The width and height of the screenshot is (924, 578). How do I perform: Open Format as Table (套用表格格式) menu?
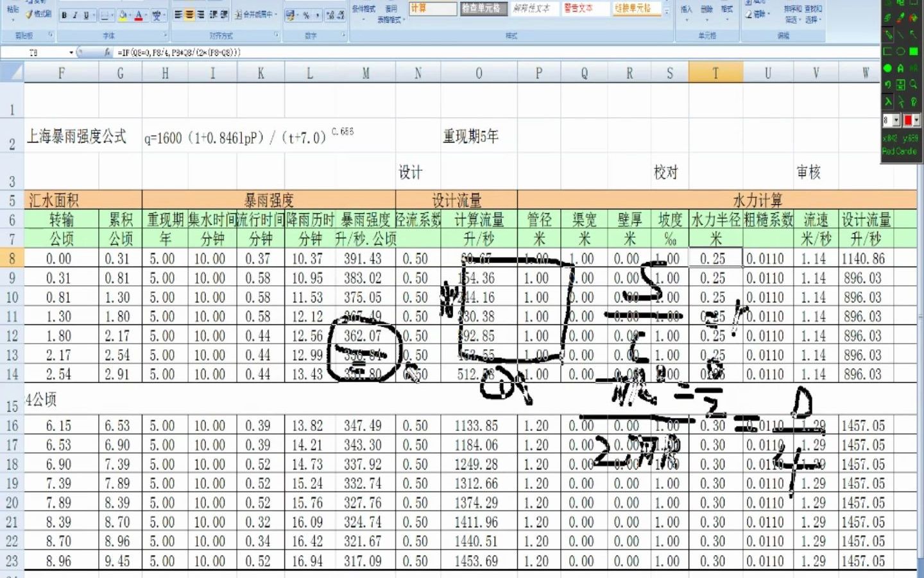point(391,14)
